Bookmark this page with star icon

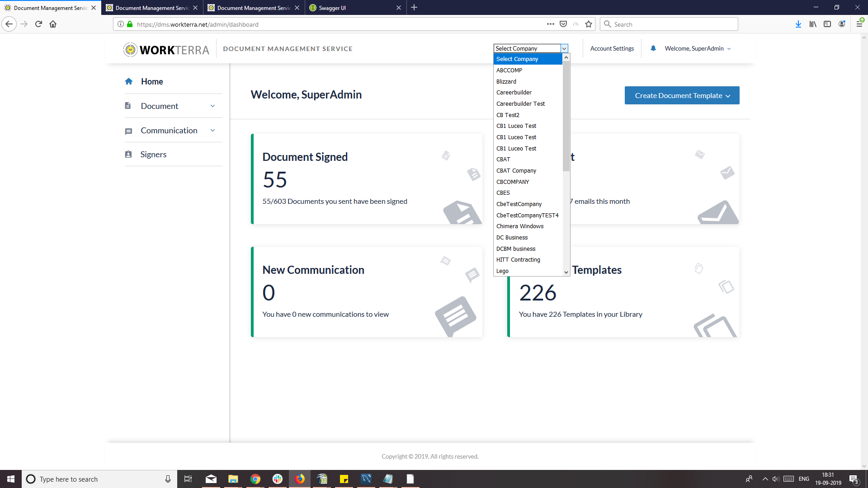(589, 24)
